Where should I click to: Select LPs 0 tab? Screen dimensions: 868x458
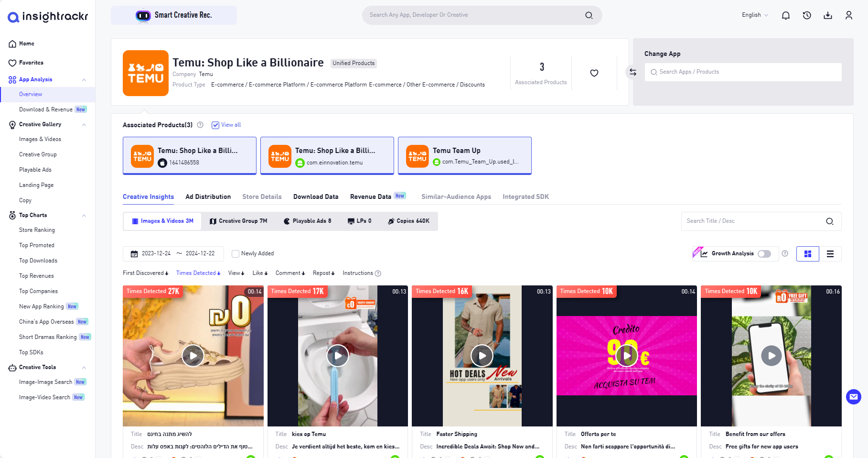point(359,221)
